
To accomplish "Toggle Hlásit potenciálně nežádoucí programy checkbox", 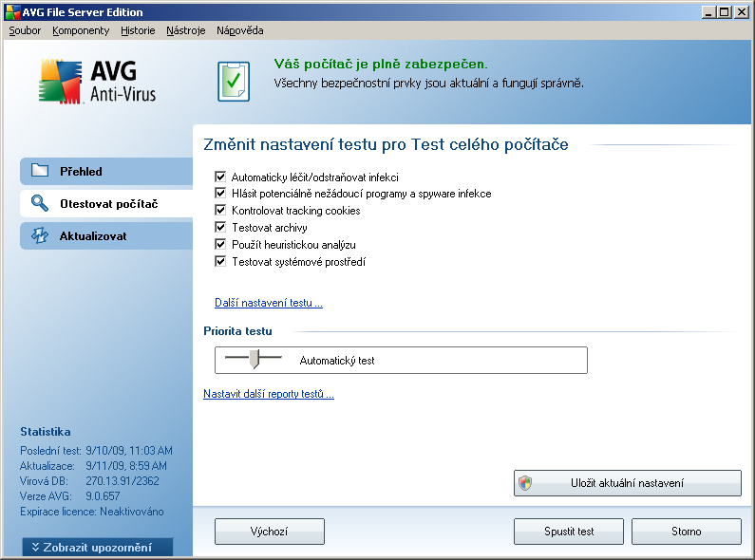I will (220, 193).
